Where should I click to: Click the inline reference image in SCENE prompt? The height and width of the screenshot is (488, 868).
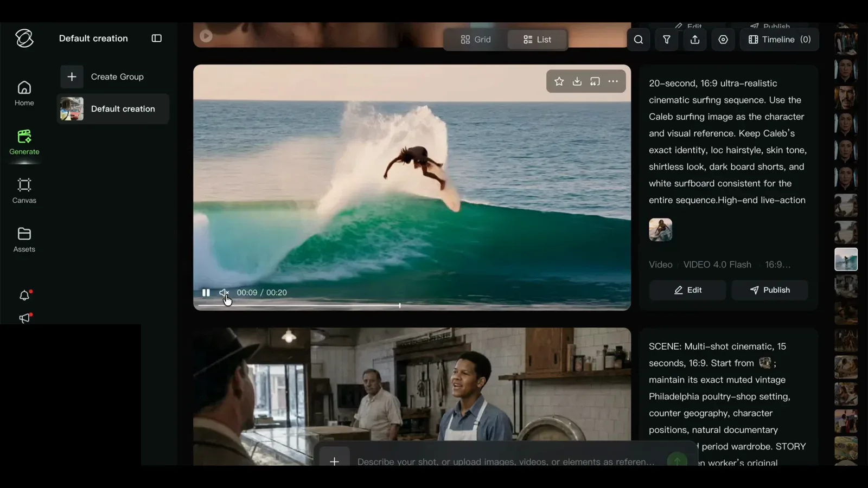point(765,363)
